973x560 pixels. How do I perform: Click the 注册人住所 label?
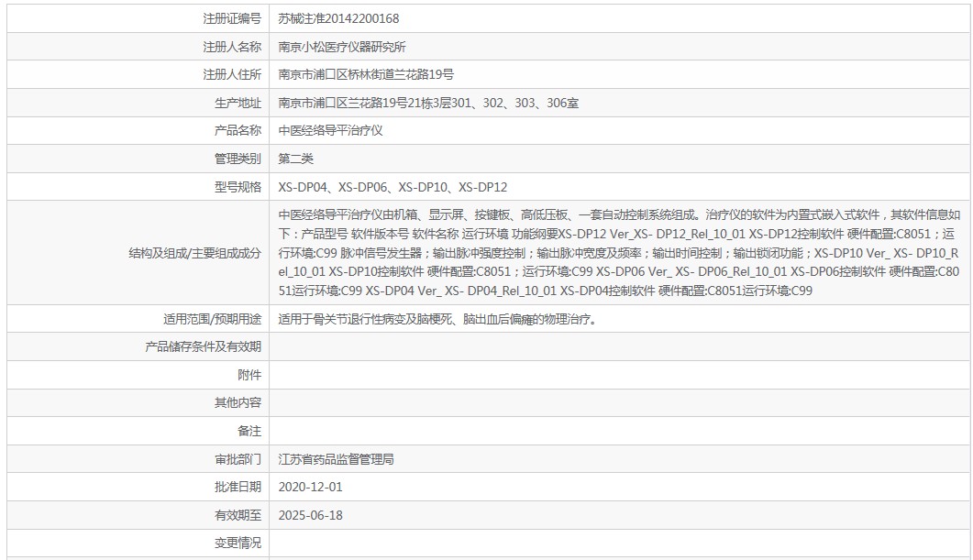click(232, 75)
